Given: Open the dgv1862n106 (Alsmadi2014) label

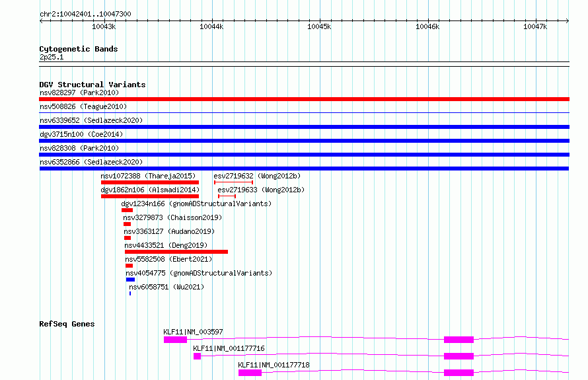Looking at the screenshot, I should pos(150,190).
